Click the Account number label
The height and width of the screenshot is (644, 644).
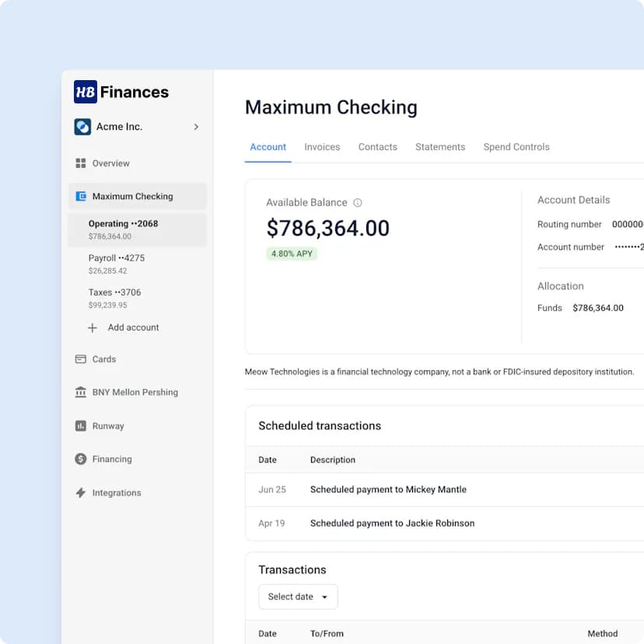coord(570,247)
